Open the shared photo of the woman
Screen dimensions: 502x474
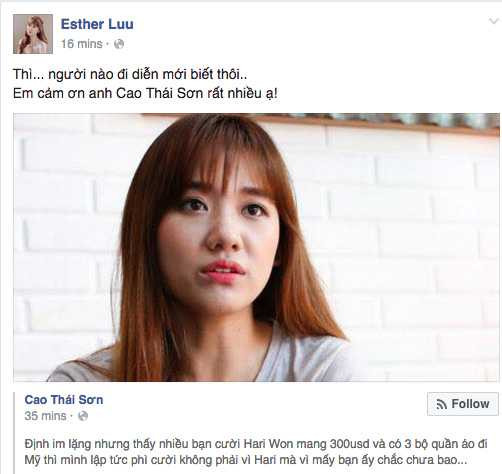tap(256, 247)
